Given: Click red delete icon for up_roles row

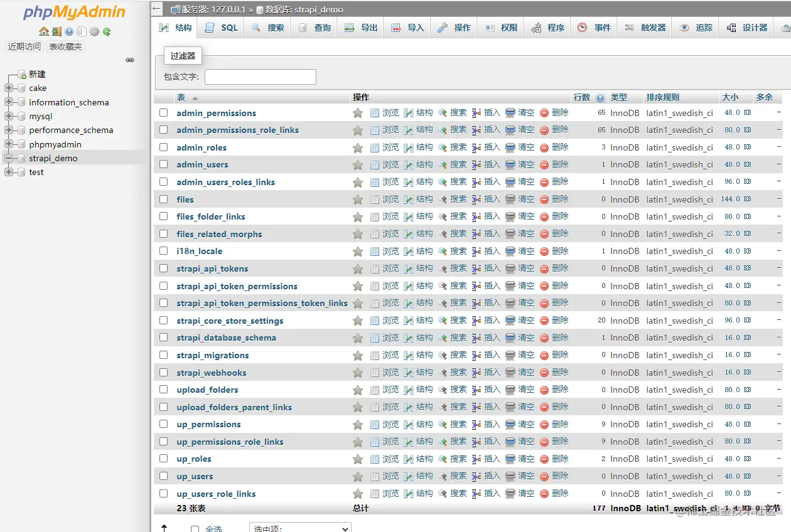Looking at the screenshot, I should point(544,459).
